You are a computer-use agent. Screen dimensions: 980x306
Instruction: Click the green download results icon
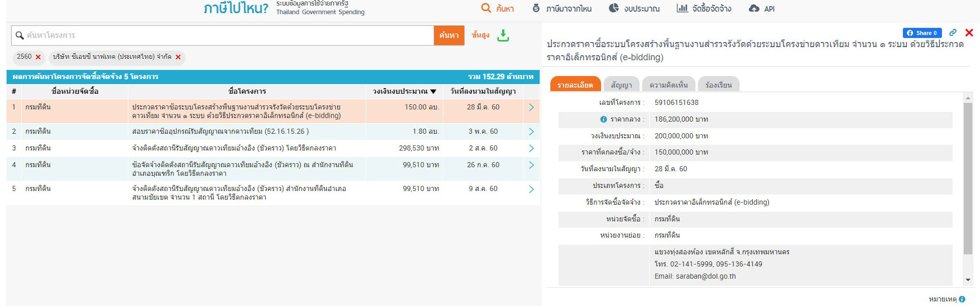(503, 35)
